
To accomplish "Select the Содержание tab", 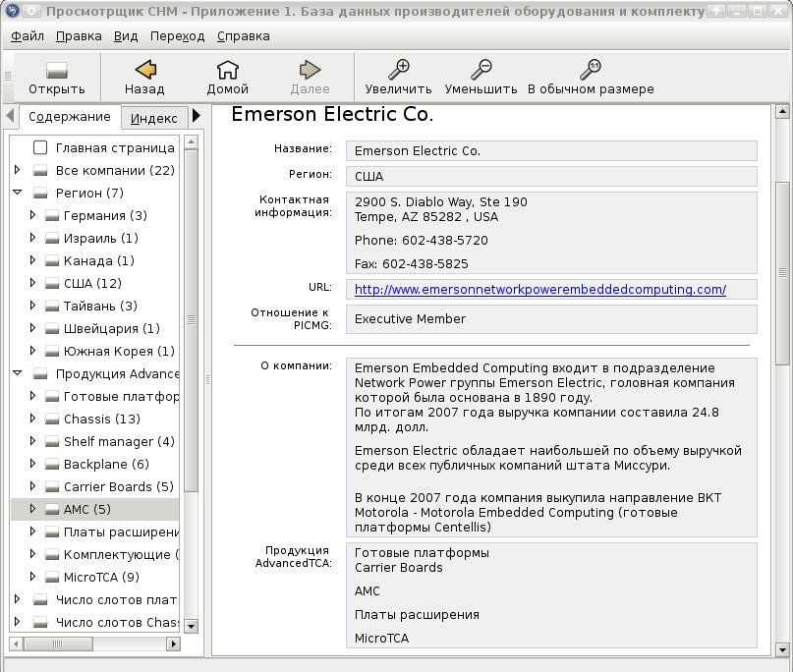I will point(70,117).
